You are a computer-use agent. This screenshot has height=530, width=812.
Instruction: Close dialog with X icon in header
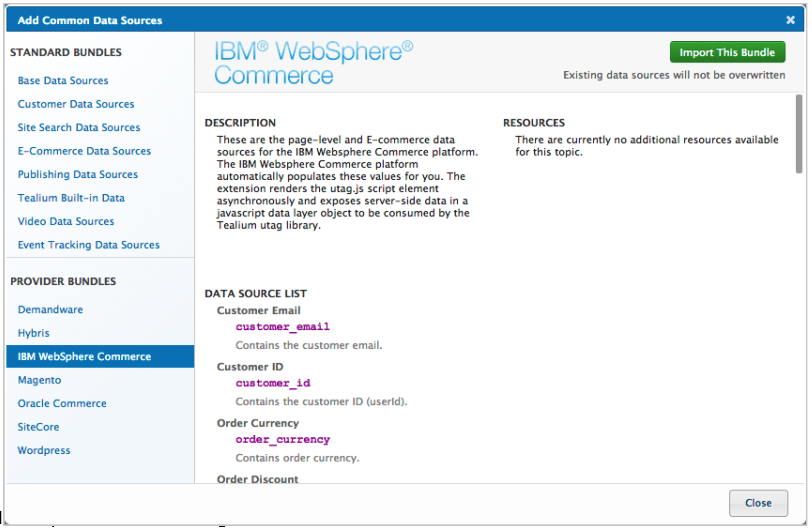[790, 20]
